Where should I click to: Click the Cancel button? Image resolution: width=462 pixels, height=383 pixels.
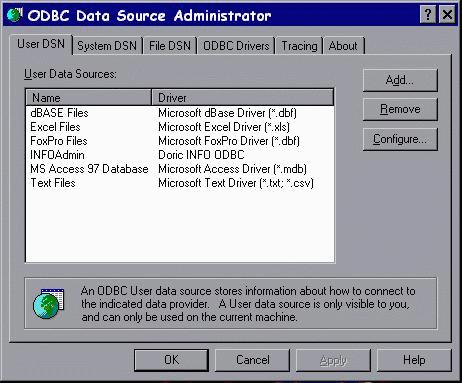(252, 360)
